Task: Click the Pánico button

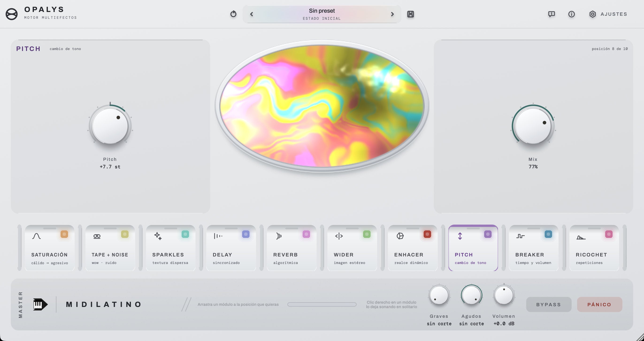Action: 599,304
